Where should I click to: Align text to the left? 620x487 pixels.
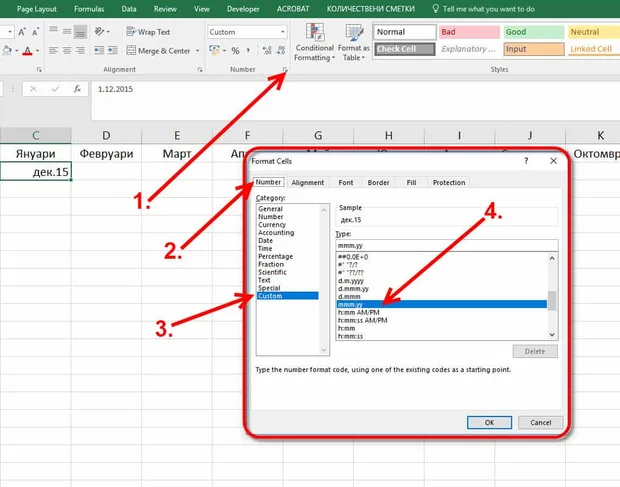coord(53,51)
